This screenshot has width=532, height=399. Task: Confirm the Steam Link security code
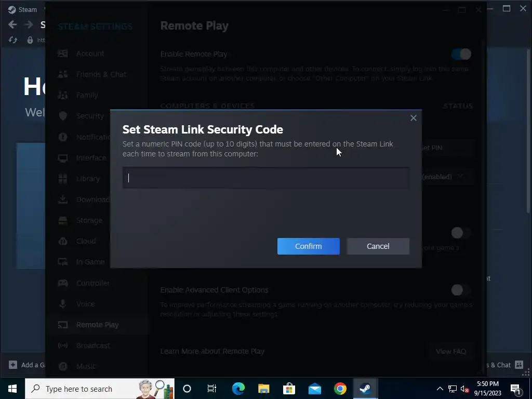308,246
